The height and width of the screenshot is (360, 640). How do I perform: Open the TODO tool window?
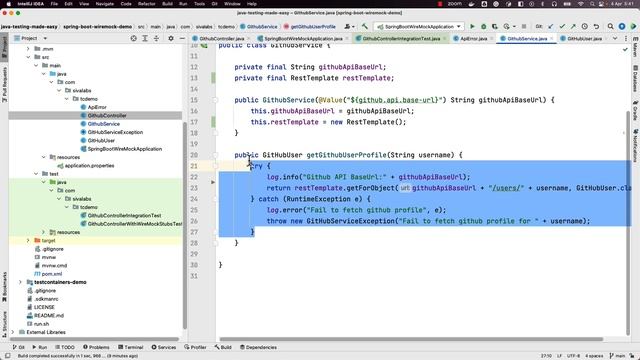click(65, 347)
